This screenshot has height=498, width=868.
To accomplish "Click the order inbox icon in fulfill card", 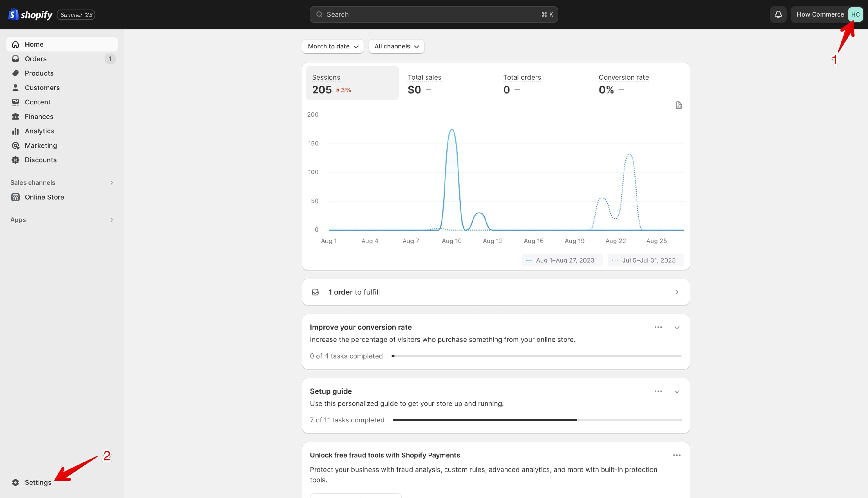I will tap(315, 292).
